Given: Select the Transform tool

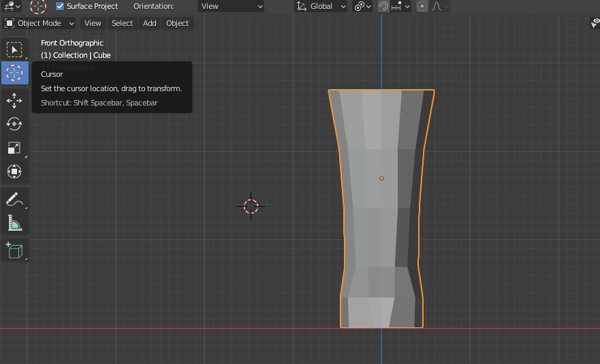Looking at the screenshot, I should (x=14, y=171).
